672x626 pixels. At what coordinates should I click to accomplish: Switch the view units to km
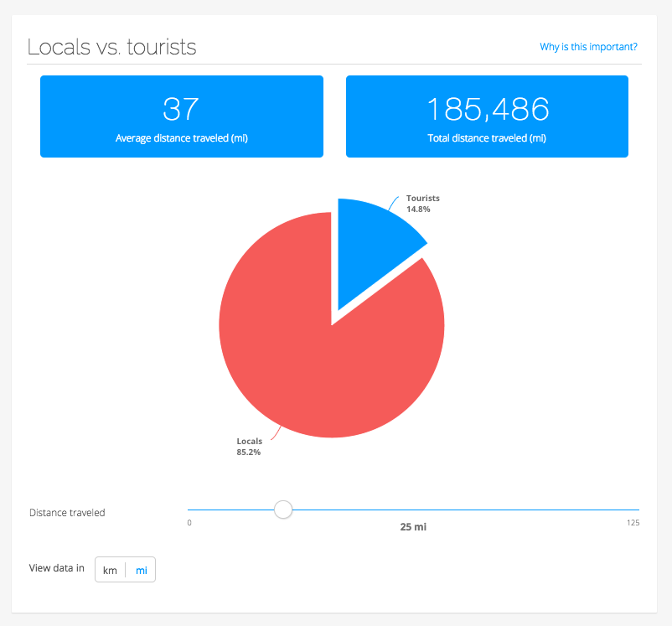(x=110, y=570)
